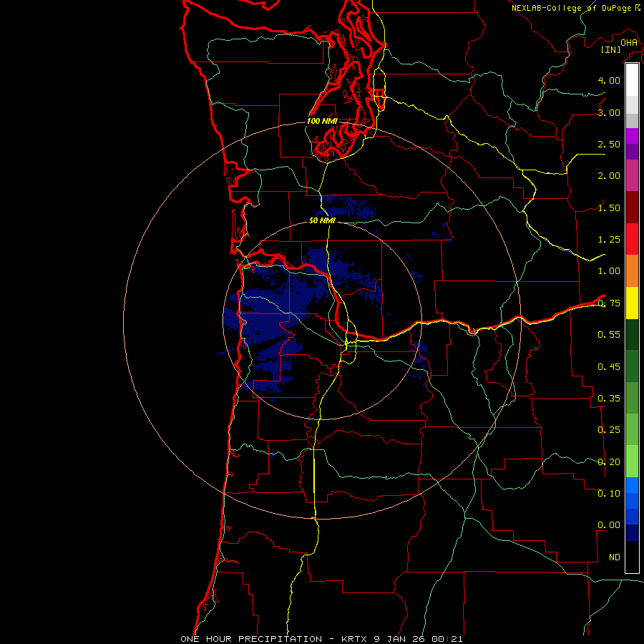Viewport: 644px width, 644px height.
Task: Click the '0.35' legend value
Action: [x=609, y=399]
